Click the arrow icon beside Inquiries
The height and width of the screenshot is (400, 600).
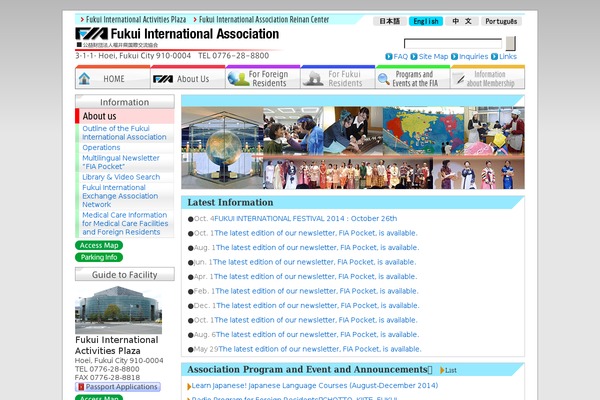coord(454,57)
